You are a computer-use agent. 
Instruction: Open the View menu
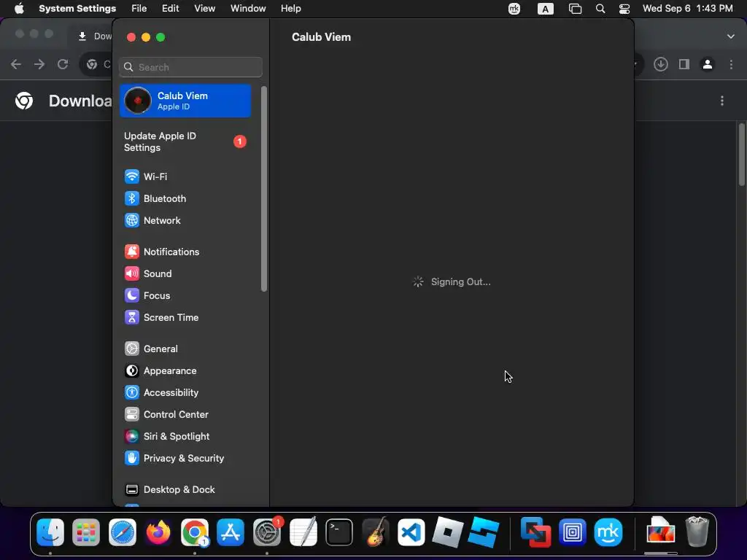(x=204, y=9)
